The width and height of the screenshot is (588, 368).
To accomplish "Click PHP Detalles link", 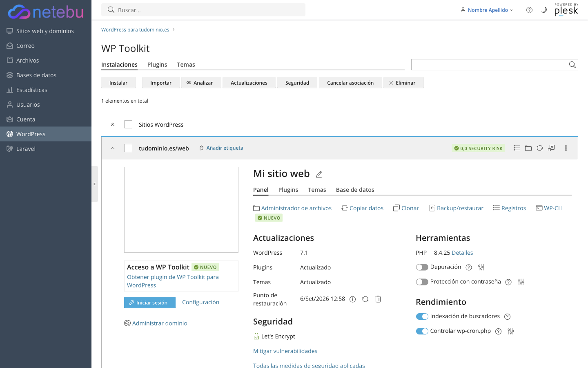I will [x=462, y=253].
